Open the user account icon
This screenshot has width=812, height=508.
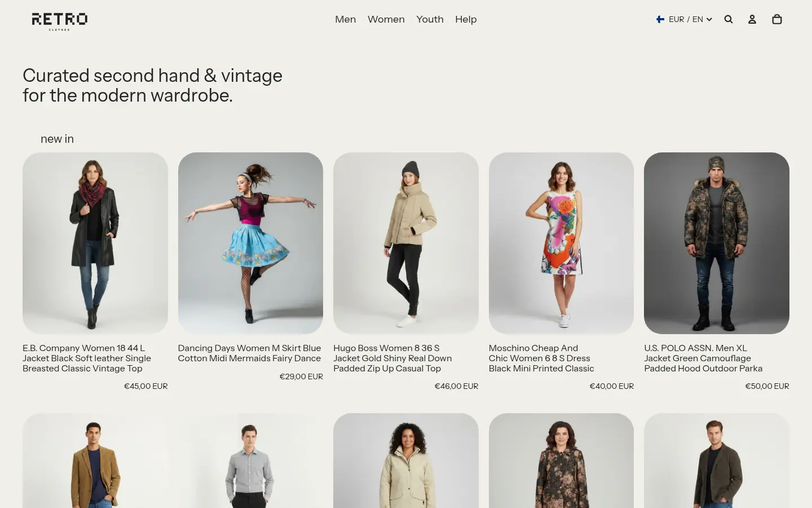click(752, 19)
